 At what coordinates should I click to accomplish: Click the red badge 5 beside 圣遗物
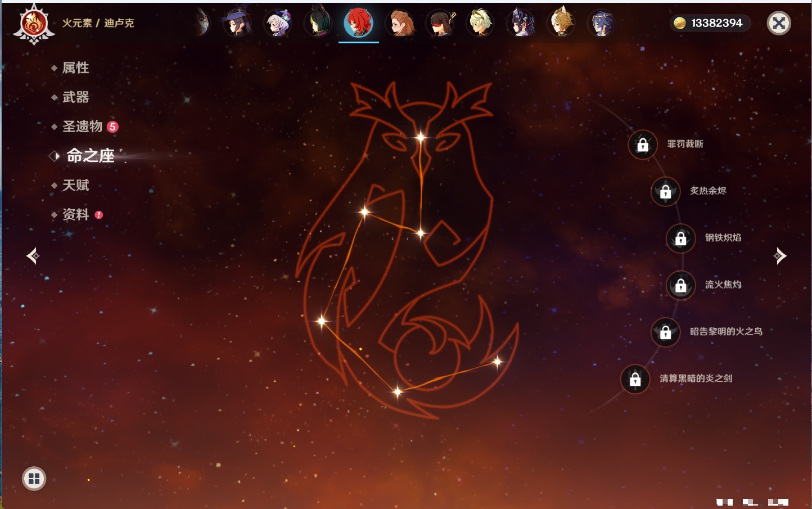[x=112, y=127]
